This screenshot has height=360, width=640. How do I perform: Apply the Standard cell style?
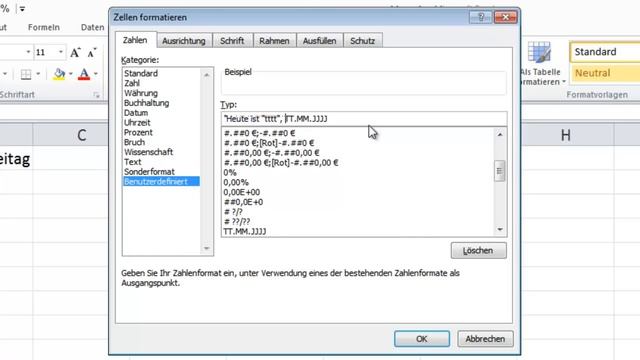pos(605,52)
